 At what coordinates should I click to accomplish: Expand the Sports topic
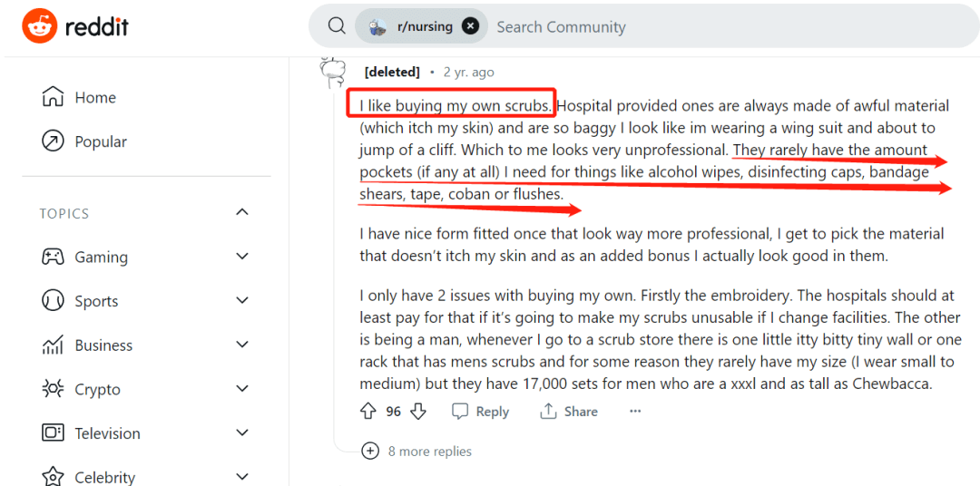(242, 301)
